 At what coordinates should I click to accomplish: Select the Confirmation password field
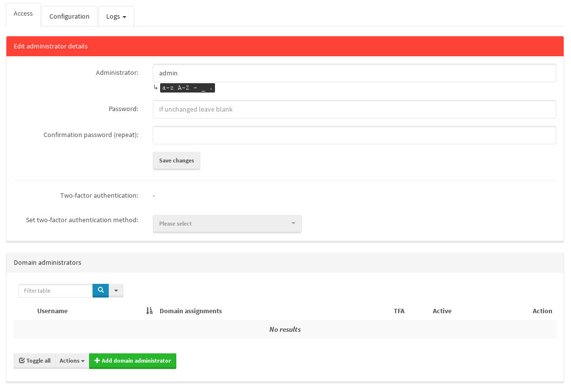354,135
